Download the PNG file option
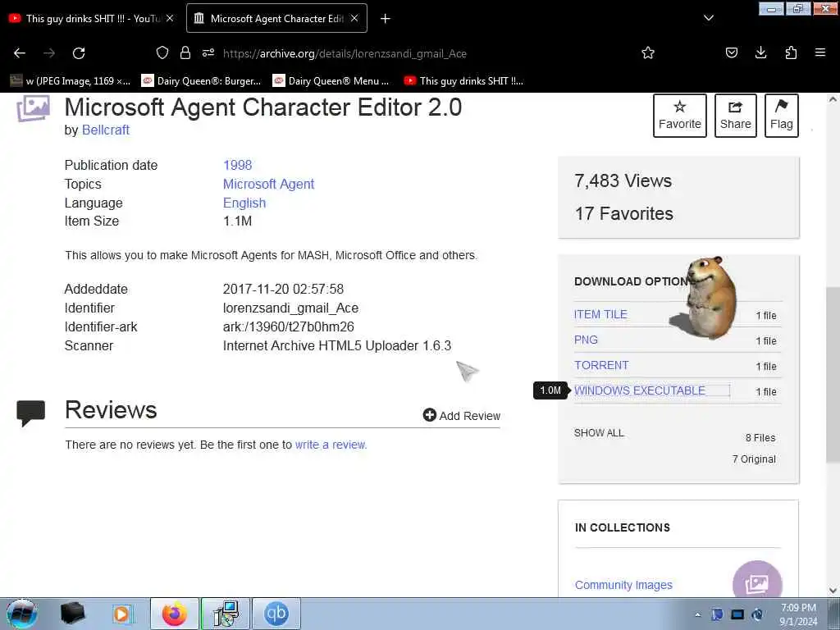The height and width of the screenshot is (630, 840). 586,340
